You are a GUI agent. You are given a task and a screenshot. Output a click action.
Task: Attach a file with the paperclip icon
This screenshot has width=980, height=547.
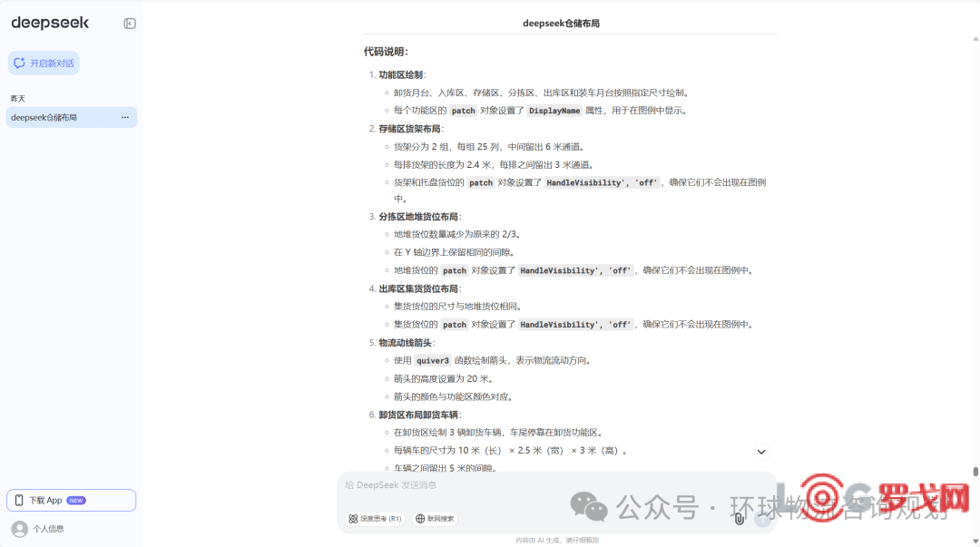point(740,519)
